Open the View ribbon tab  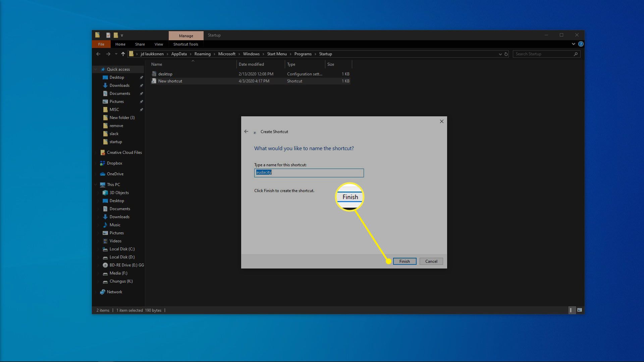pyautogui.click(x=158, y=44)
